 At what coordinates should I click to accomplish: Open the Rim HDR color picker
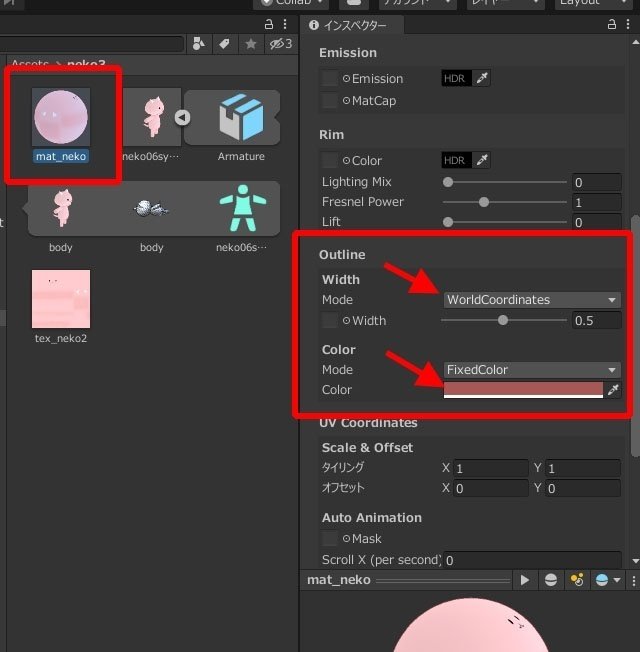[x=457, y=160]
